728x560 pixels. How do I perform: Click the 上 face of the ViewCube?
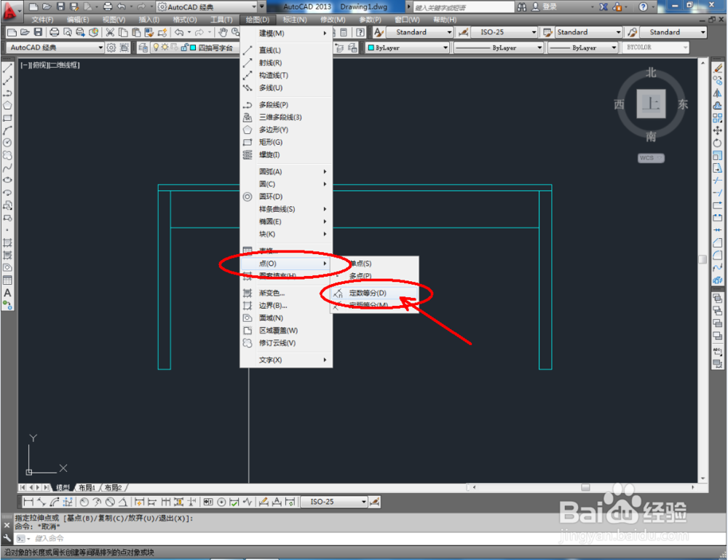pos(651,104)
